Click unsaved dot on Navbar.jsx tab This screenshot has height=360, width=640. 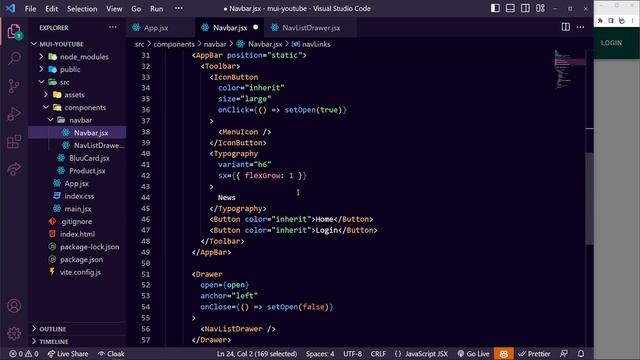[256, 27]
